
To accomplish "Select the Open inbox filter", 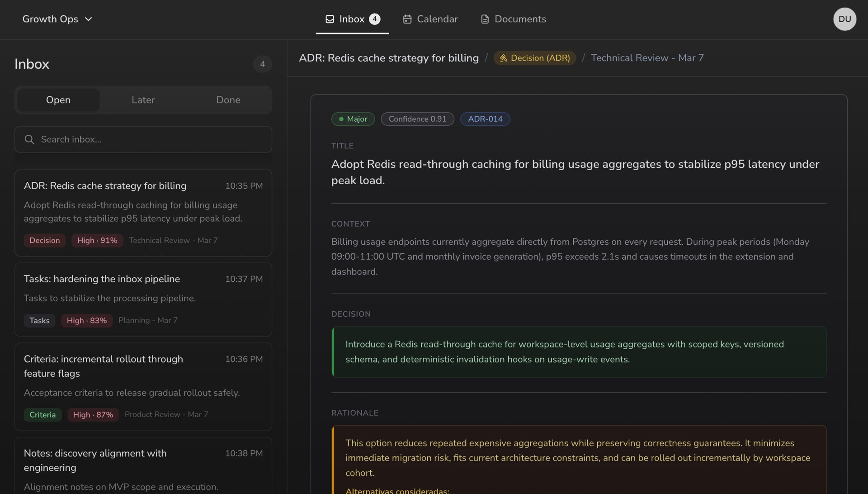I will click(58, 100).
